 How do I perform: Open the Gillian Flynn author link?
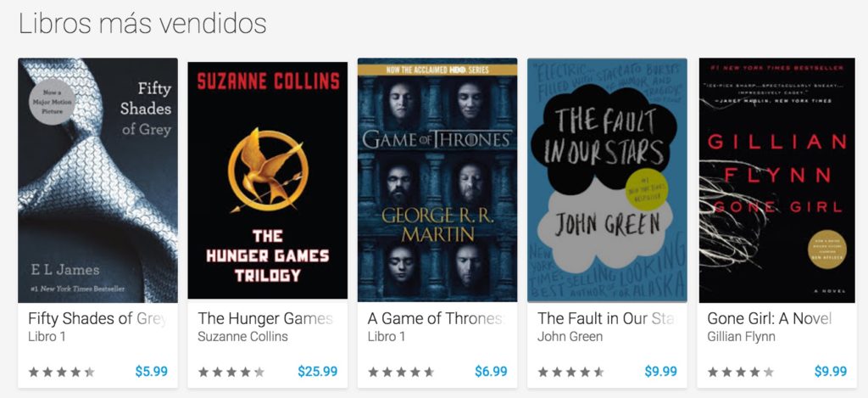tap(741, 336)
